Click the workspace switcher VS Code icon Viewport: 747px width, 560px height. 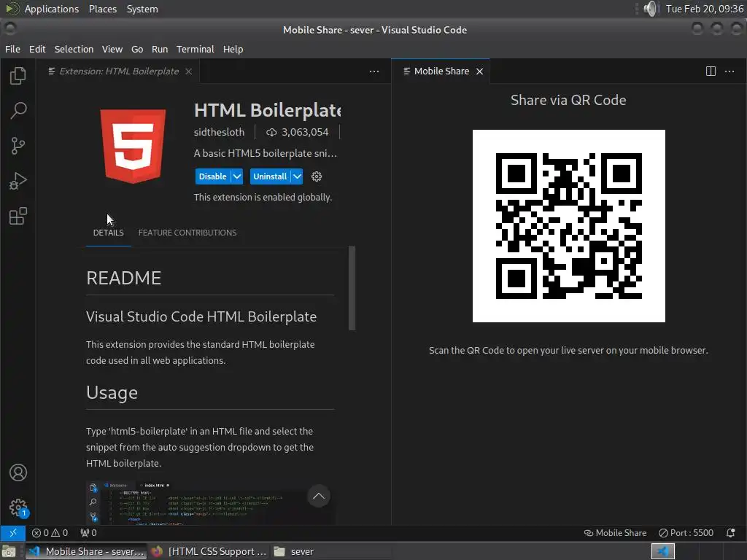(x=662, y=551)
